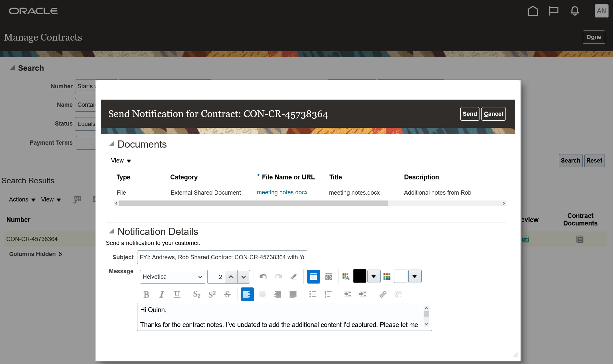Click the message box scroll down arrow
The height and width of the screenshot is (364, 613).
(427, 324)
